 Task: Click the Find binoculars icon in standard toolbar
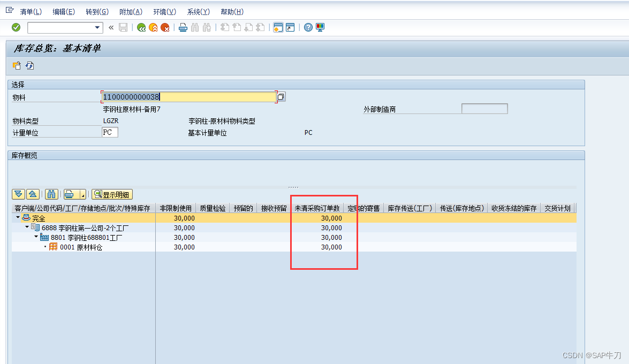coord(195,27)
